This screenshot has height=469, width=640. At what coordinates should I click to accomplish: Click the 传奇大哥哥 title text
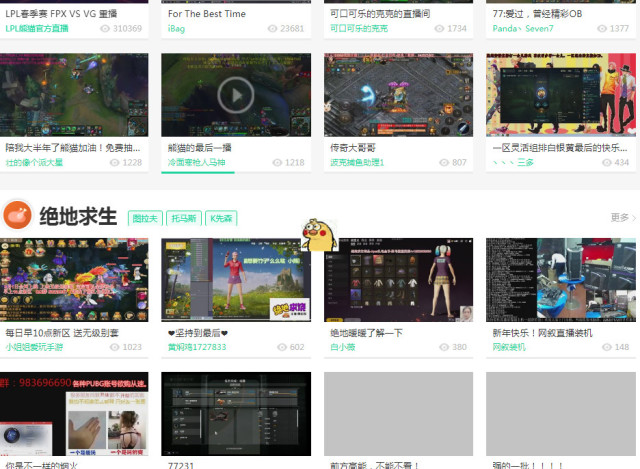tap(353, 148)
